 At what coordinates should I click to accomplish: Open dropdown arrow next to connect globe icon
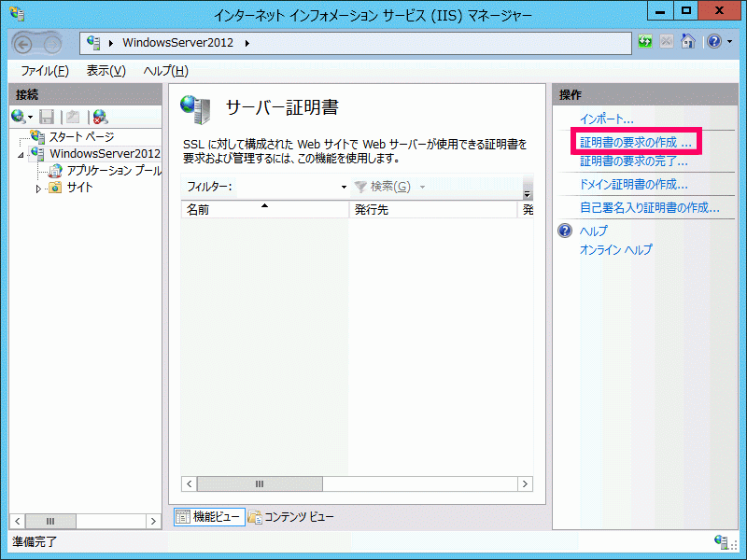tap(30, 118)
